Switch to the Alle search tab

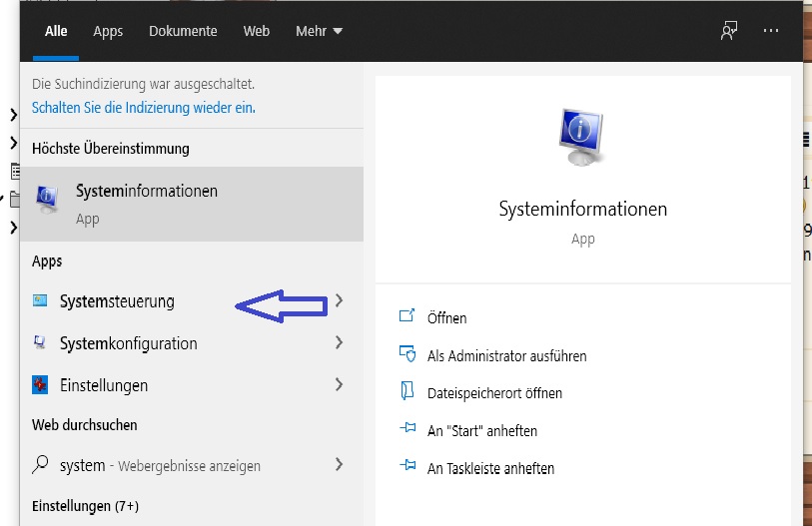click(56, 31)
